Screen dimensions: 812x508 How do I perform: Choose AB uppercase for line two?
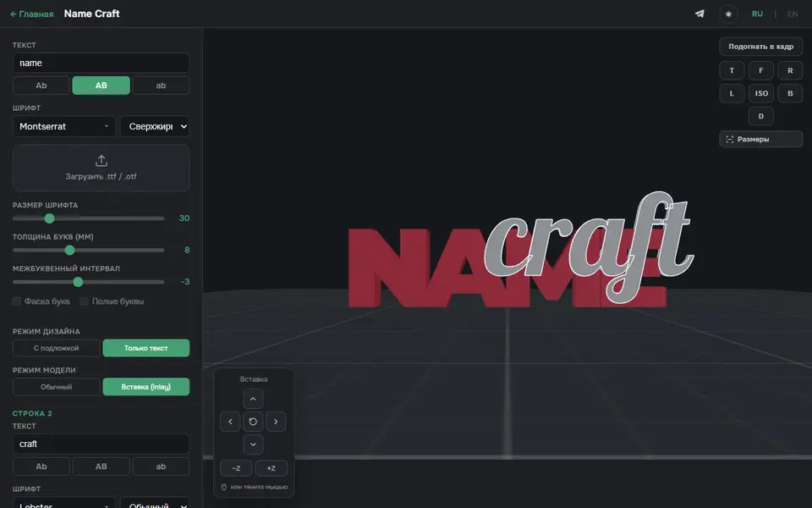(x=101, y=467)
